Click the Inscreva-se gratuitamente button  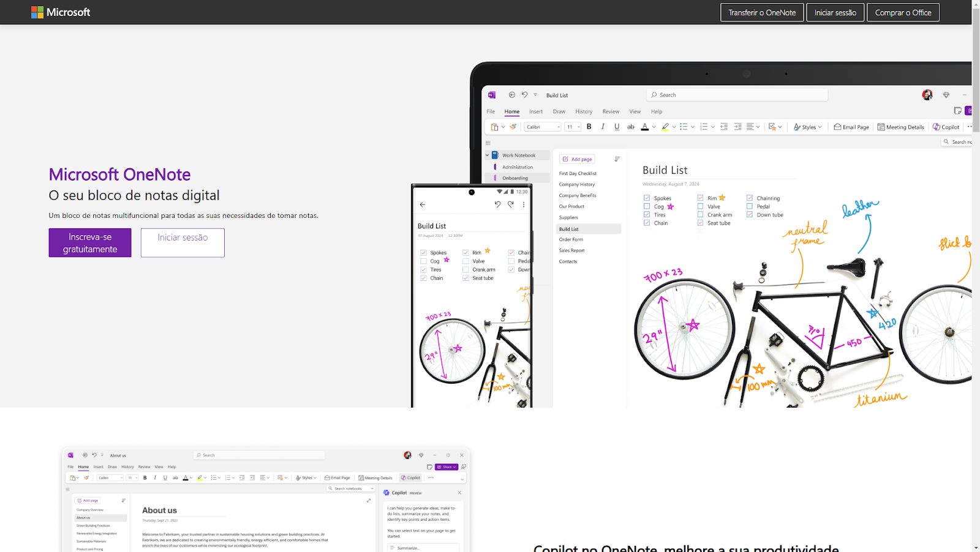(x=90, y=243)
